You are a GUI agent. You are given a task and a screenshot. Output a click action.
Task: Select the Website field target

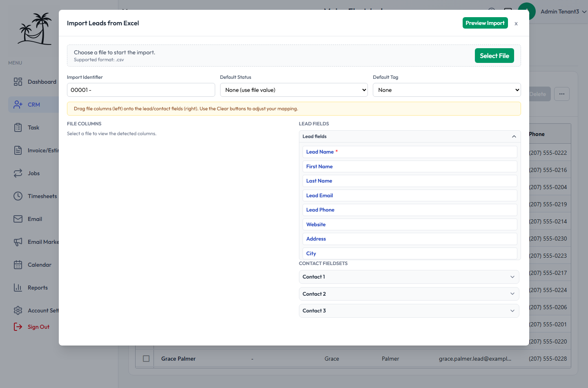410,225
